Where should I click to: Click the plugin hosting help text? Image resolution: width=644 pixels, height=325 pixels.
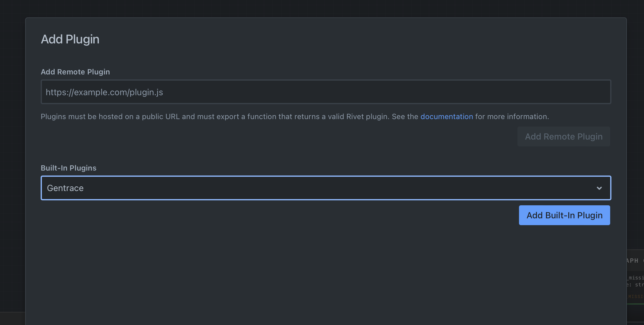[230, 117]
